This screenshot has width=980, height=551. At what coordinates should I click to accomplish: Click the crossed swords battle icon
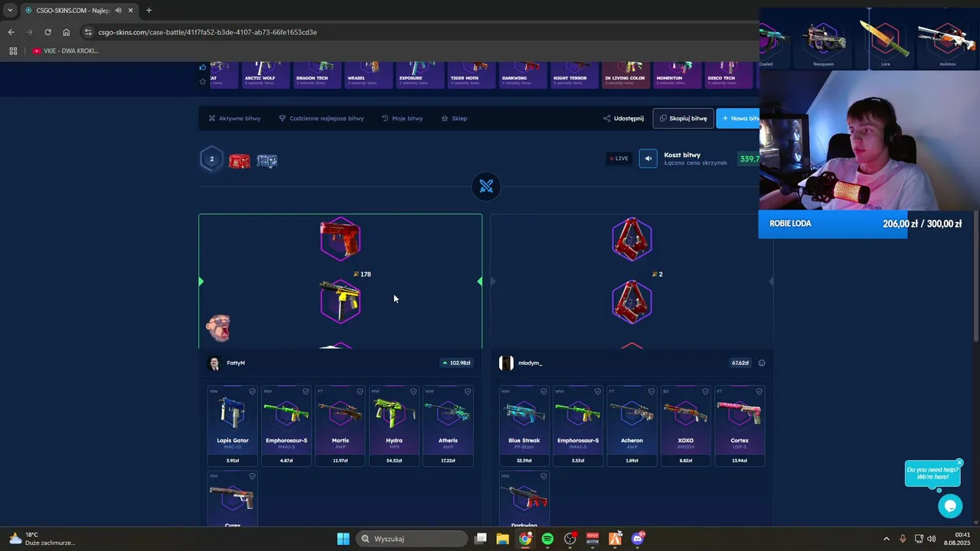tap(486, 186)
